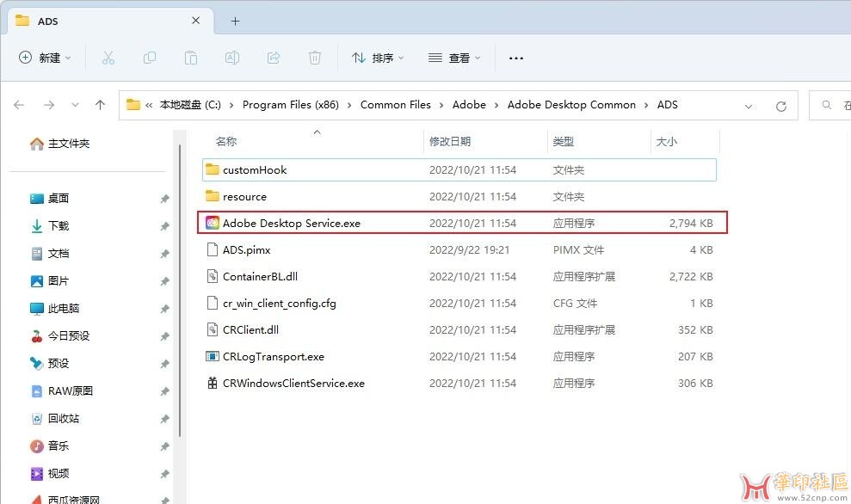Click the Adobe breadcrumb segment

click(x=470, y=105)
